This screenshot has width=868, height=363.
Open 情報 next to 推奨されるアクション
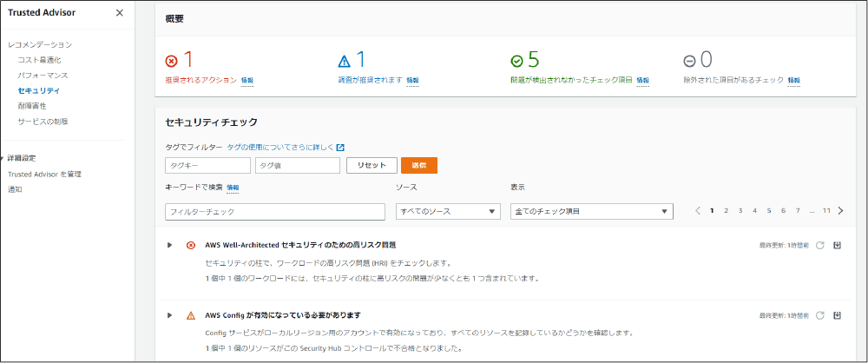pyautogui.click(x=247, y=81)
